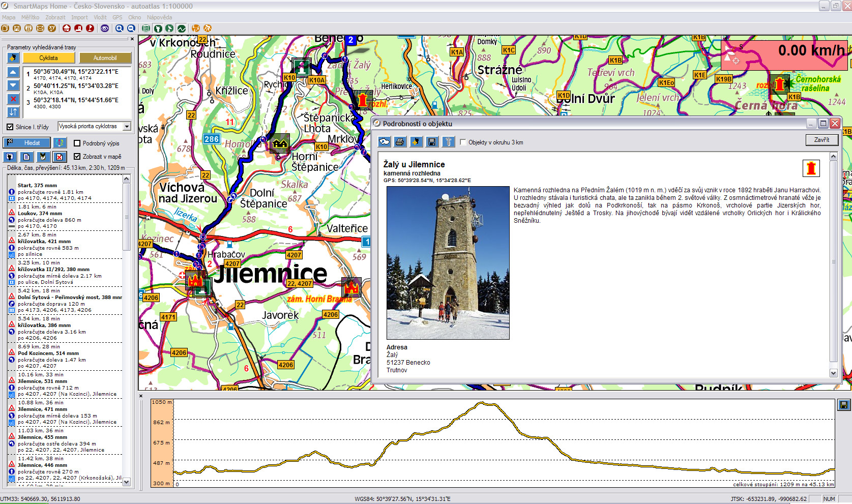This screenshot has height=504, width=852.
Task: Click the purple eye view icon
Action: pos(105,28)
